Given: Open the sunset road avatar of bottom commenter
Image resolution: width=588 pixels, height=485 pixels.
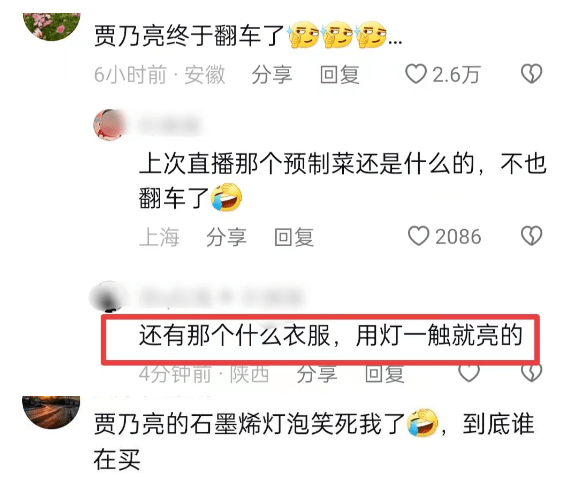Looking at the screenshot, I should (52, 412).
